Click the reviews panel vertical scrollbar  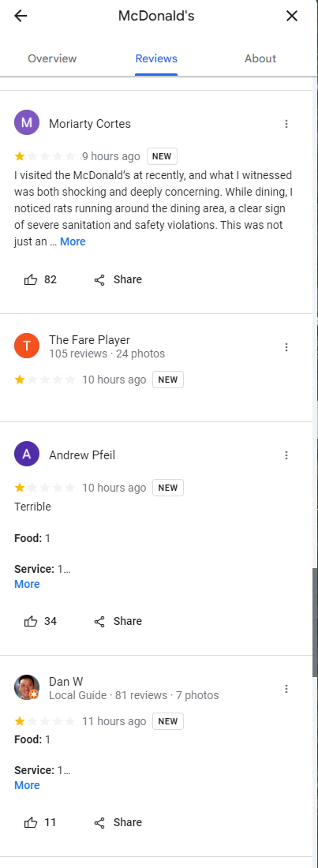[x=315, y=623]
